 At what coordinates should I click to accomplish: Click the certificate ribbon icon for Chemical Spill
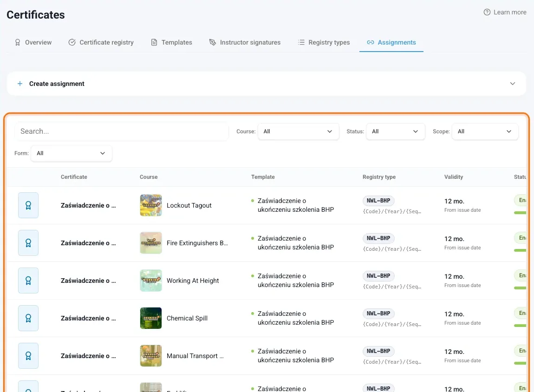click(x=28, y=318)
